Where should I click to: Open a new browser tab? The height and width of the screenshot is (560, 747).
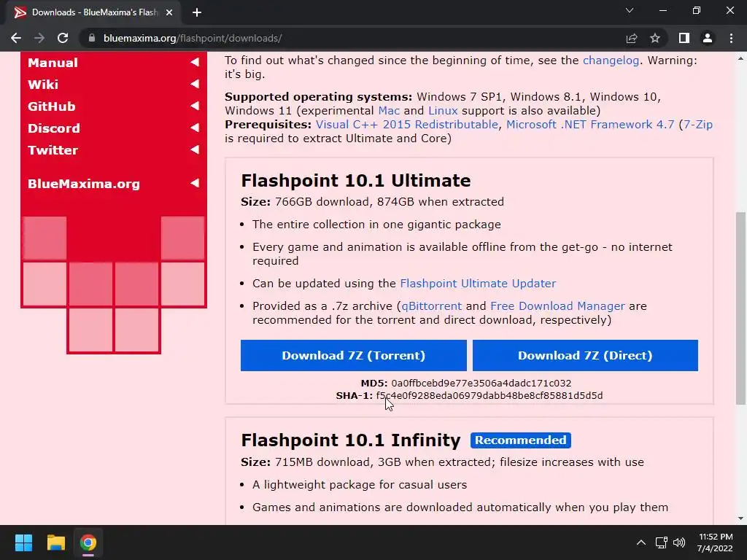197,12
